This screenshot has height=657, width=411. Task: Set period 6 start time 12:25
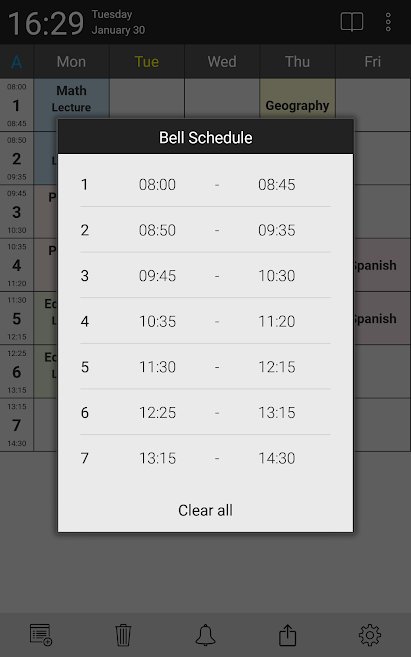pos(157,413)
